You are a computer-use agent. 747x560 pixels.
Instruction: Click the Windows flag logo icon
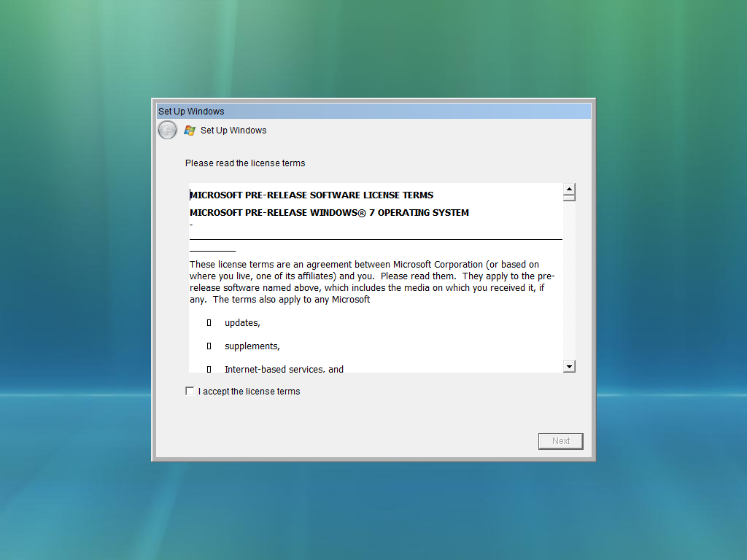click(x=190, y=131)
